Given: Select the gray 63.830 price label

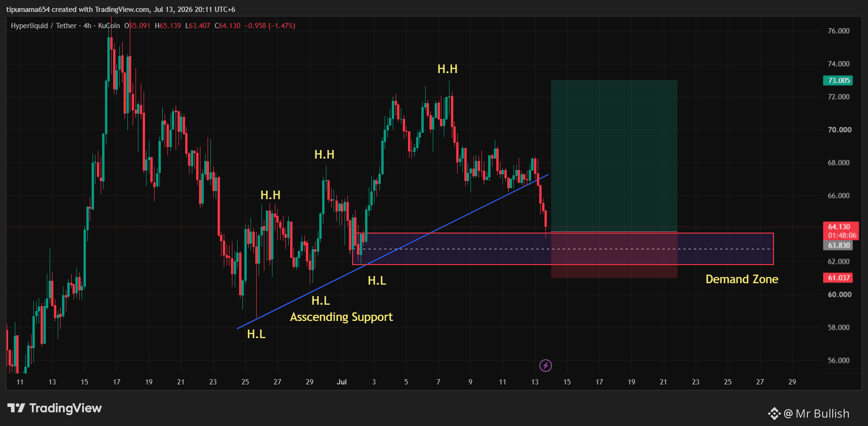Looking at the screenshot, I should coord(838,245).
